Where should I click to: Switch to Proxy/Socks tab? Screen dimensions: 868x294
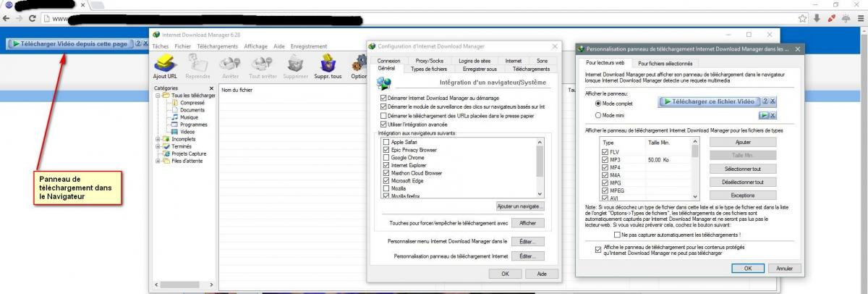(x=430, y=61)
